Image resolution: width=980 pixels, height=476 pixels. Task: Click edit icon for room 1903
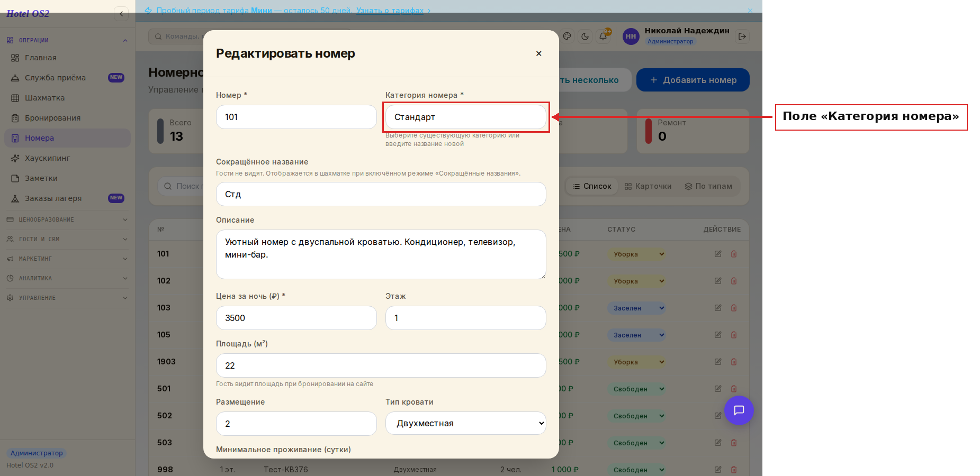pyautogui.click(x=718, y=362)
